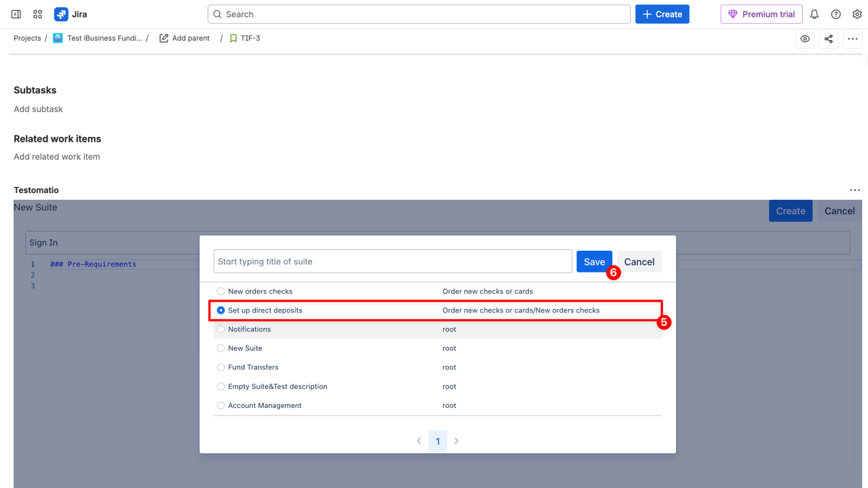Open the work item actions ellipsis menu
The height and width of the screenshot is (488, 868).
click(852, 39)
